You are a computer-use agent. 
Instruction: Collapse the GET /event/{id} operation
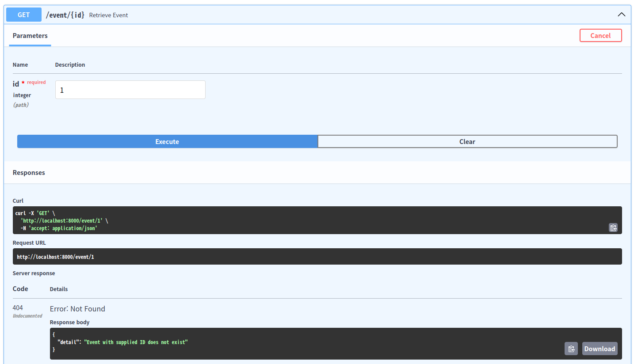click(621, 15)
